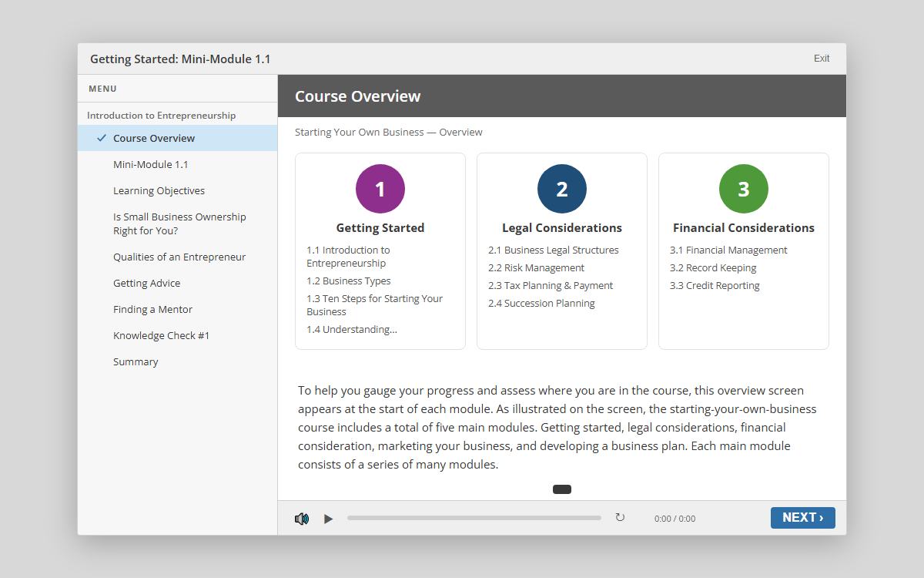The width and height of the screenshot is (924, 578).
Task: Click the small dark handle below the transcript
Action: coord(562,489)
